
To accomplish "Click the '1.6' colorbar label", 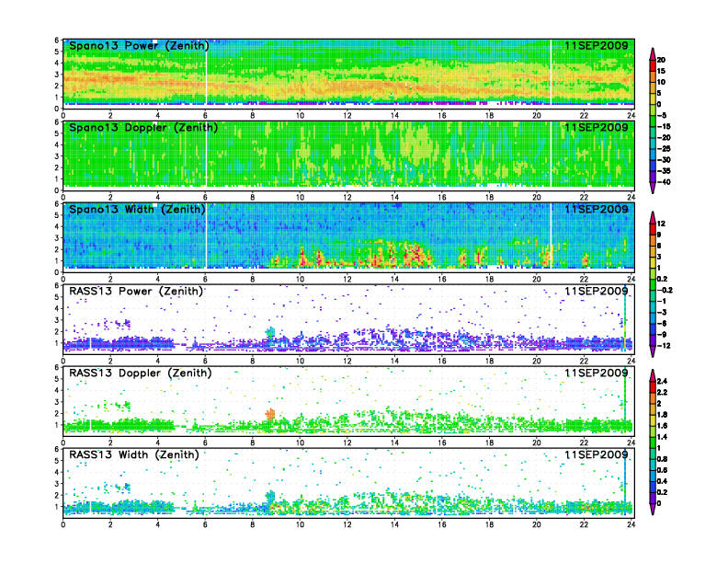I will click(662, 426).
